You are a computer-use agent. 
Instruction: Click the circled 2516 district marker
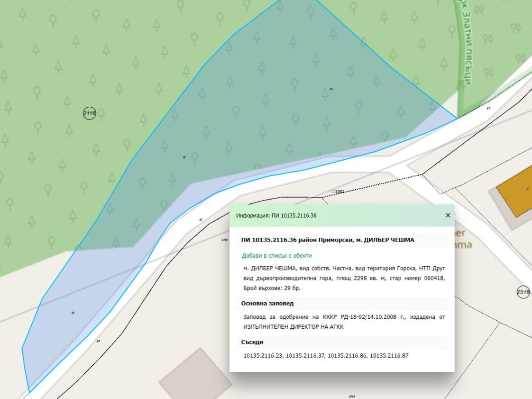click(x=523, y=292)
